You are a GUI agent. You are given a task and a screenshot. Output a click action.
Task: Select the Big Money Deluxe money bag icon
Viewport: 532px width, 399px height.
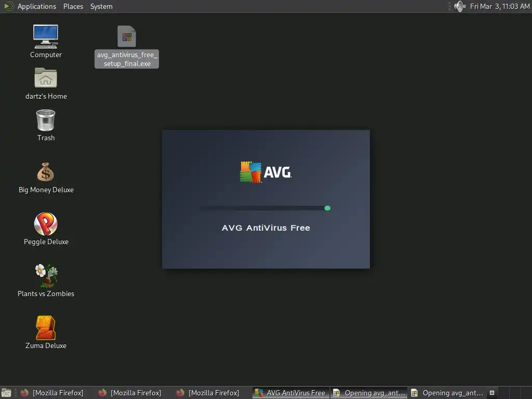[46, 172]
